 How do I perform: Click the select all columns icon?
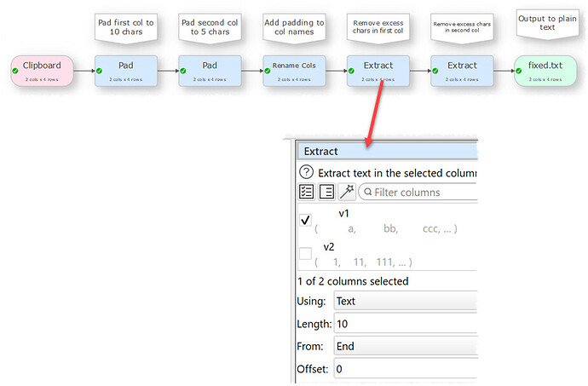pos(307,192)
